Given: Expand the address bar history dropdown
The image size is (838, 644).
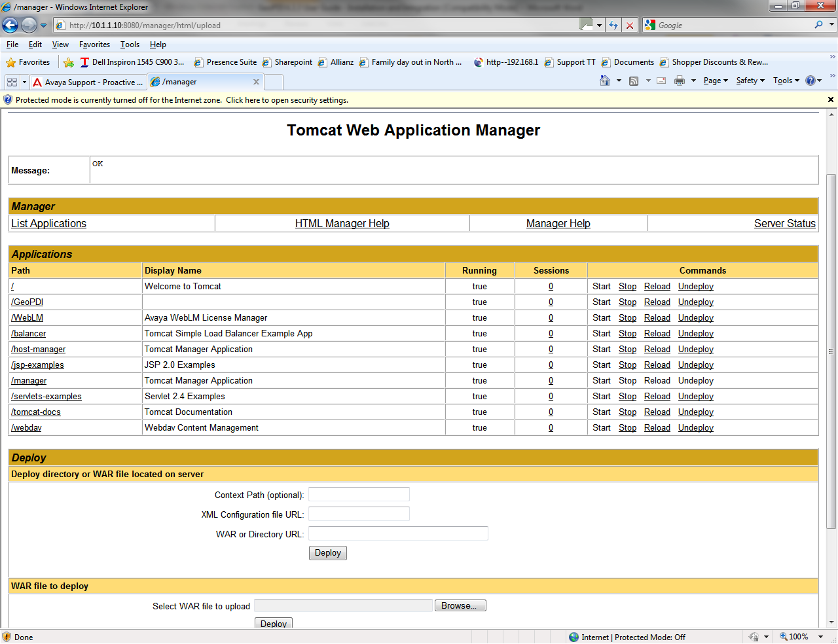Looking at the screenshot, I should (599, 26).
